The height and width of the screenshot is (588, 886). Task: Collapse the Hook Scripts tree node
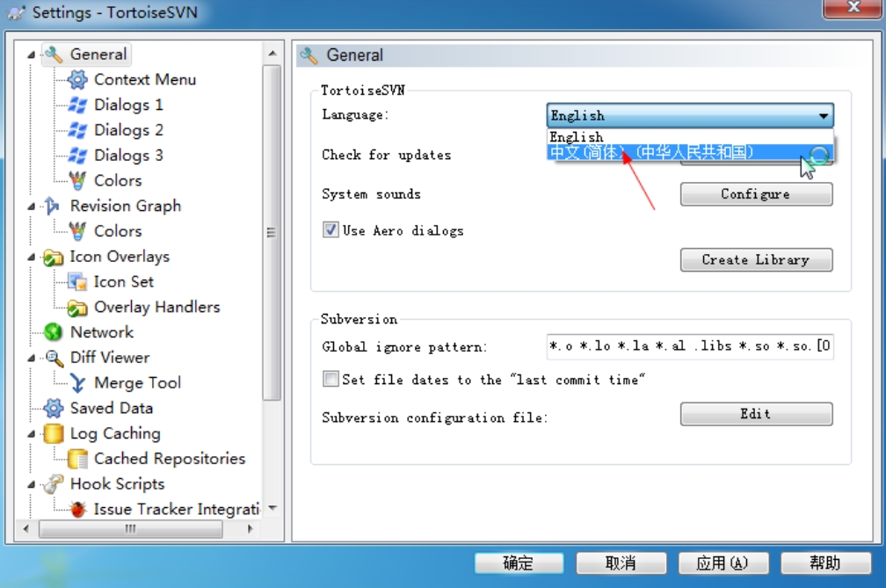tap(31, 484)
